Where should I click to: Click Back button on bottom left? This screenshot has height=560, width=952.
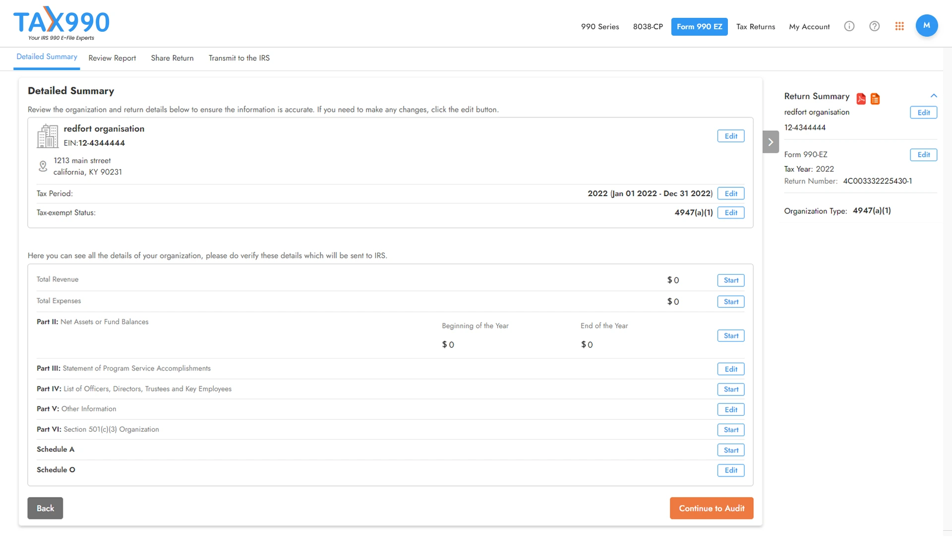(45, 508)
